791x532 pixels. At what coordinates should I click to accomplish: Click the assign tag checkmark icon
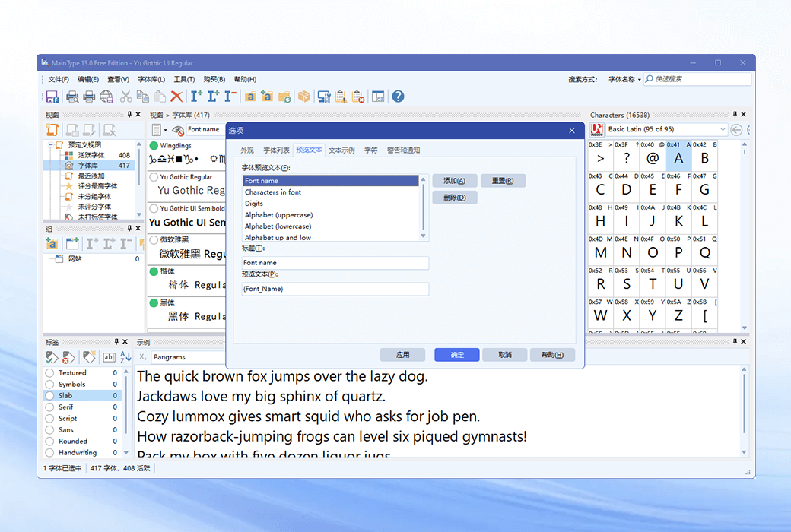tap(52, 357)
